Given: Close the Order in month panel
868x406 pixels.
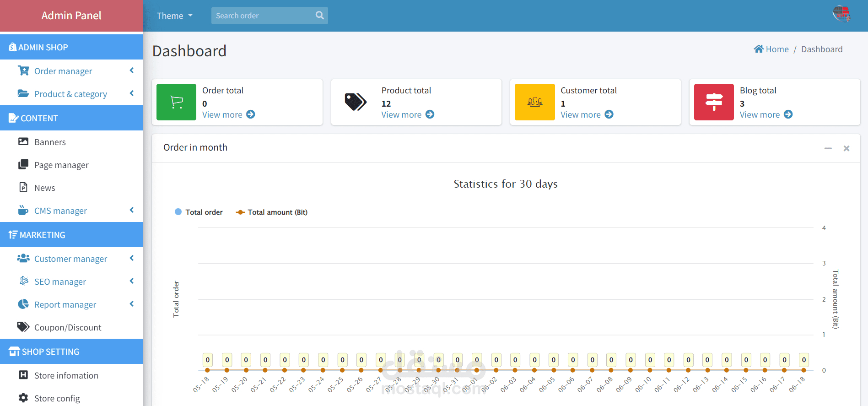Looking at the screenshot, I should pos(846,148).
